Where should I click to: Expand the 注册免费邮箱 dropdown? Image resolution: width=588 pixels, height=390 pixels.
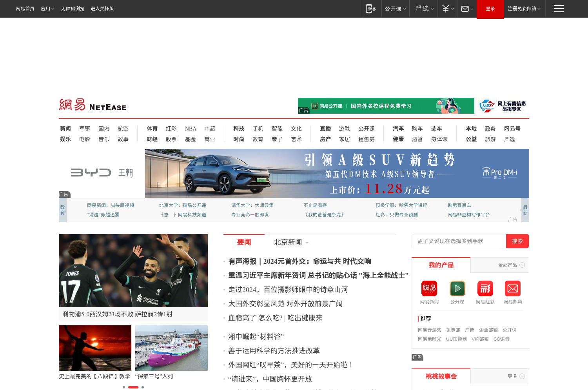point(524,9)
